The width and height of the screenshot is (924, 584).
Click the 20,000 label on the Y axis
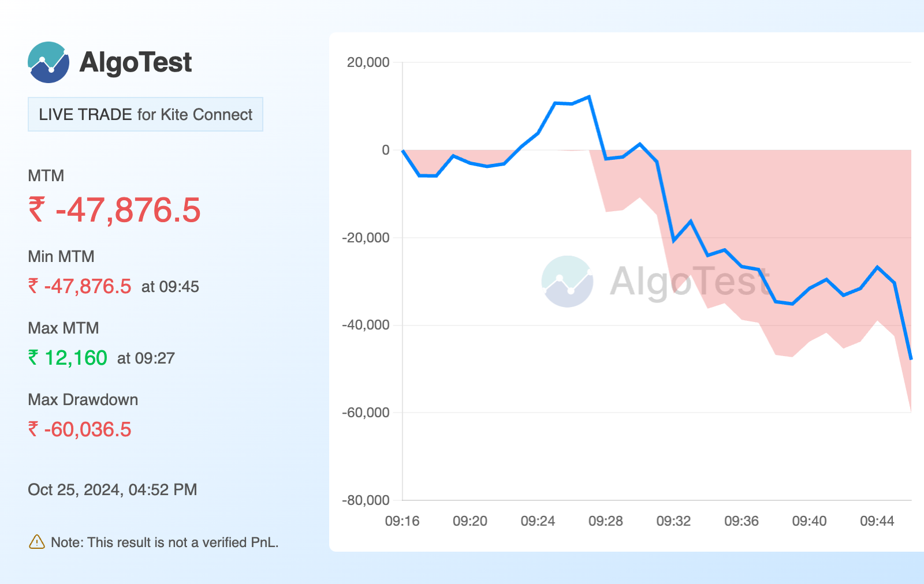tap(368, 62)
